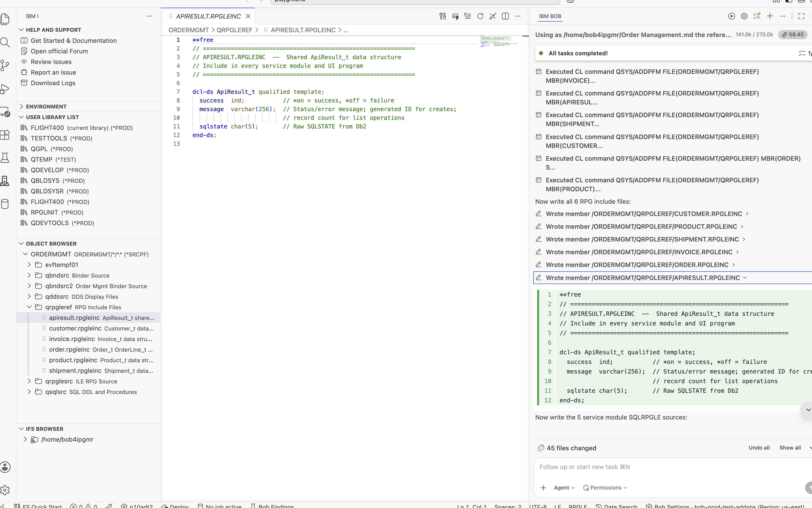The height and width of the screenshot is (508, 812).
Task: Collapse the qrpgleref RPG Include Files folder
Action: (x=29, y=307)
